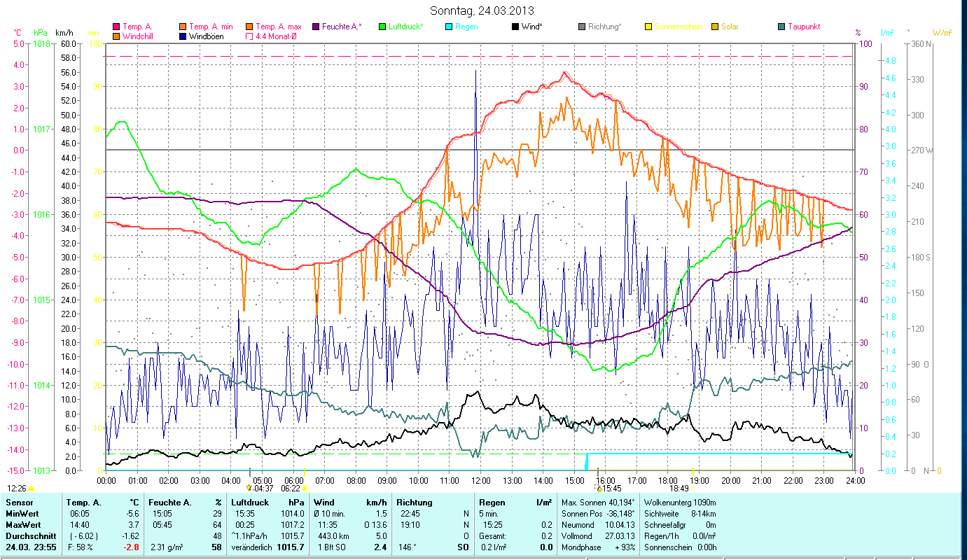967x560 pixels.
Task: Toggle the 4.4 Monat-Ø hollow legend box
Action: (x=250, y=36)
